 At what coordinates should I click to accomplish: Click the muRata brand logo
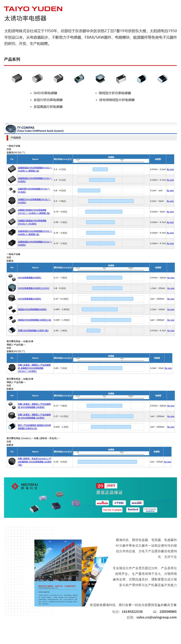point(103,503)
